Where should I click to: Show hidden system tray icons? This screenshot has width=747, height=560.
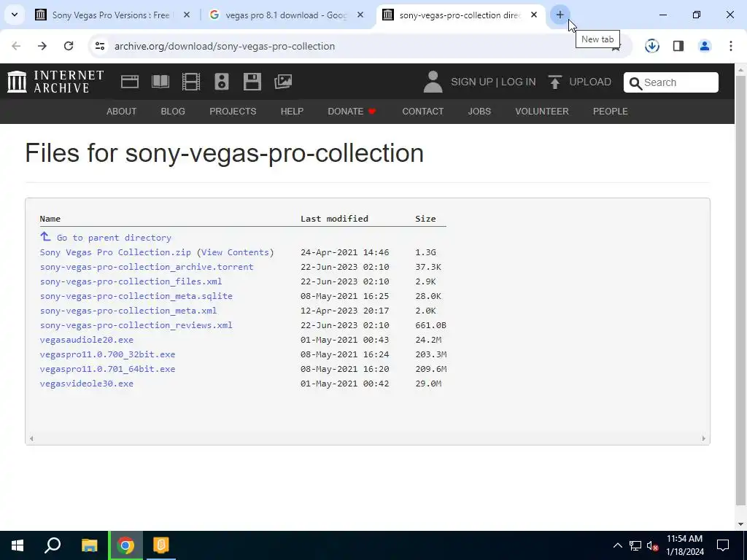coord(617,545)
